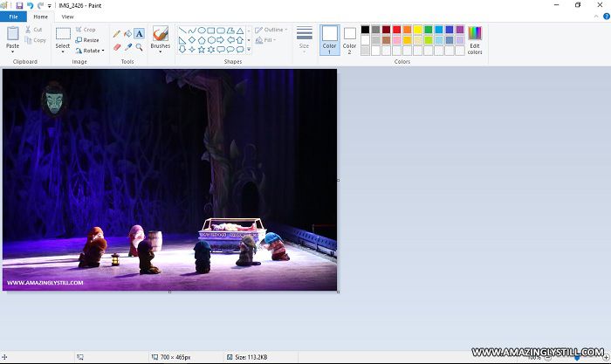
Task: Choose the Pentagon shape
Action: (x=202, y=40)
